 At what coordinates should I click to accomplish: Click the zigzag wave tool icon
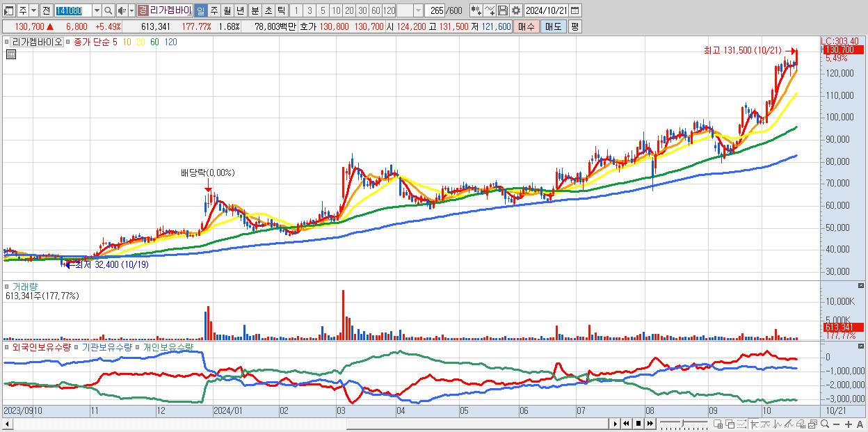coord(778,424)
